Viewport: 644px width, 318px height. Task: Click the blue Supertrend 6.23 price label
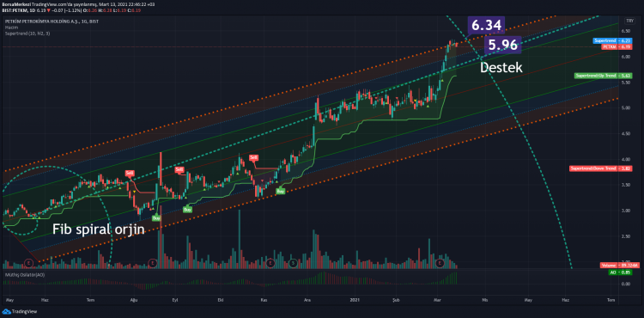pyautogui.click(x=612, y=40)
